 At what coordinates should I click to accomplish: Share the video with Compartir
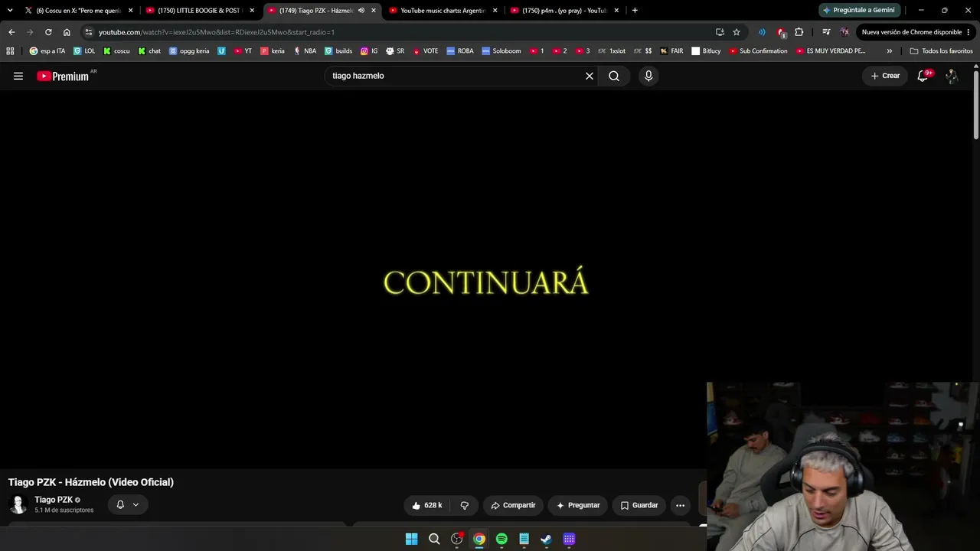(513, 505)
